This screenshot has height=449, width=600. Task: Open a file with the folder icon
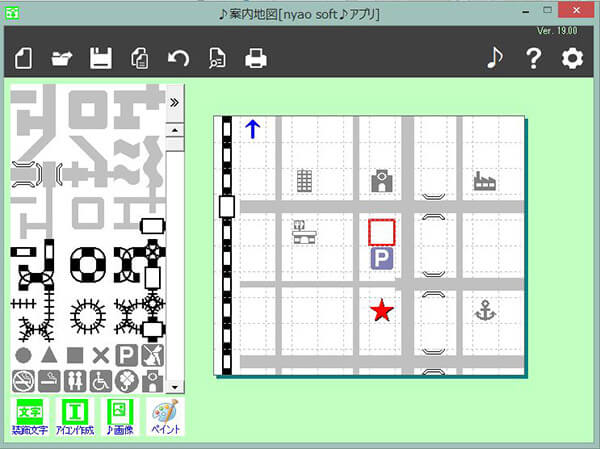point(62,59)
